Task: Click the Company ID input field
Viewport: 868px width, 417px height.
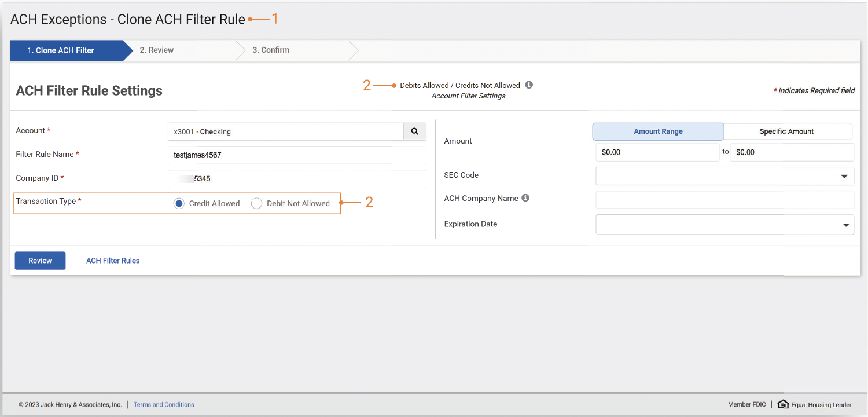Action: pos(296,179)
